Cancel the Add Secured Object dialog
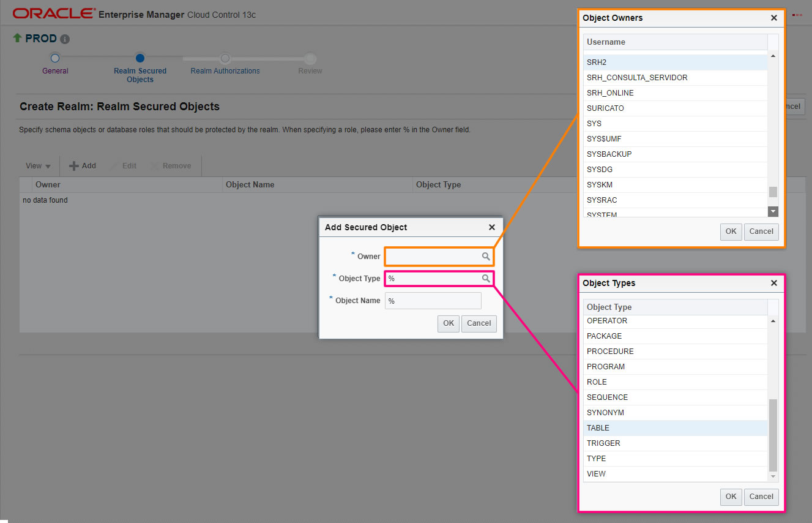The height and width of the screenshot is (523, 812). click(479, 323)
